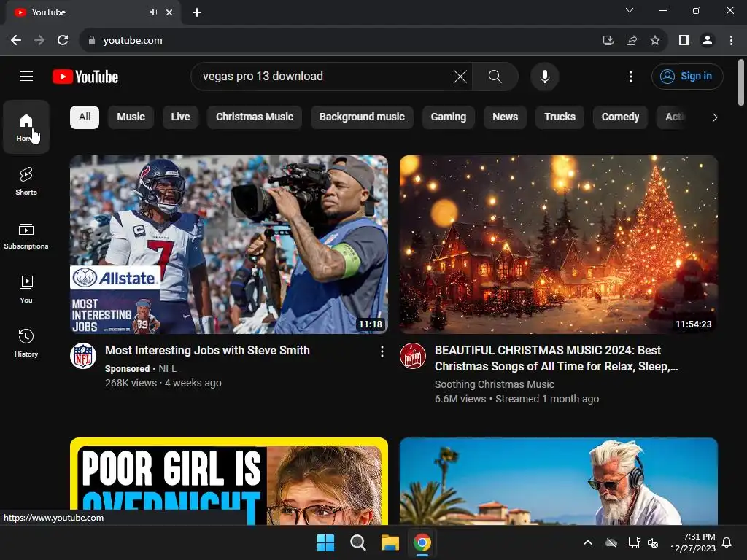
Task: Open the NFL football thumbnail video
Action: click(228, 244)
